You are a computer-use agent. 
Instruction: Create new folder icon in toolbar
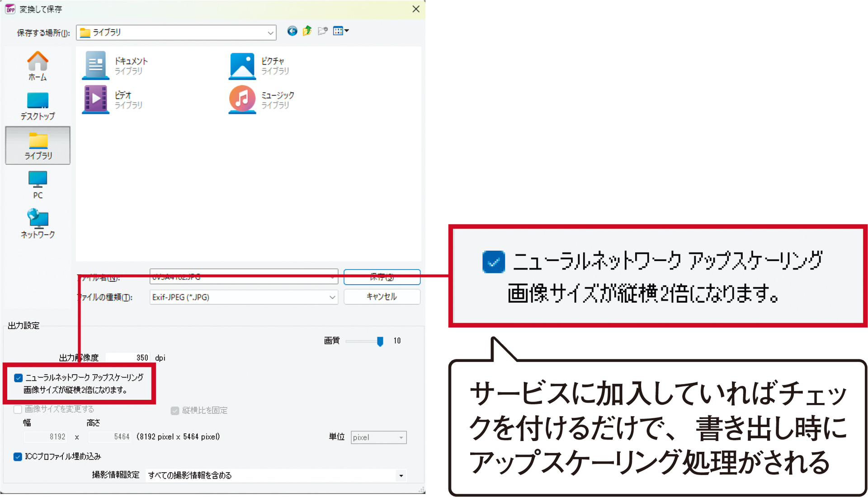322,31
